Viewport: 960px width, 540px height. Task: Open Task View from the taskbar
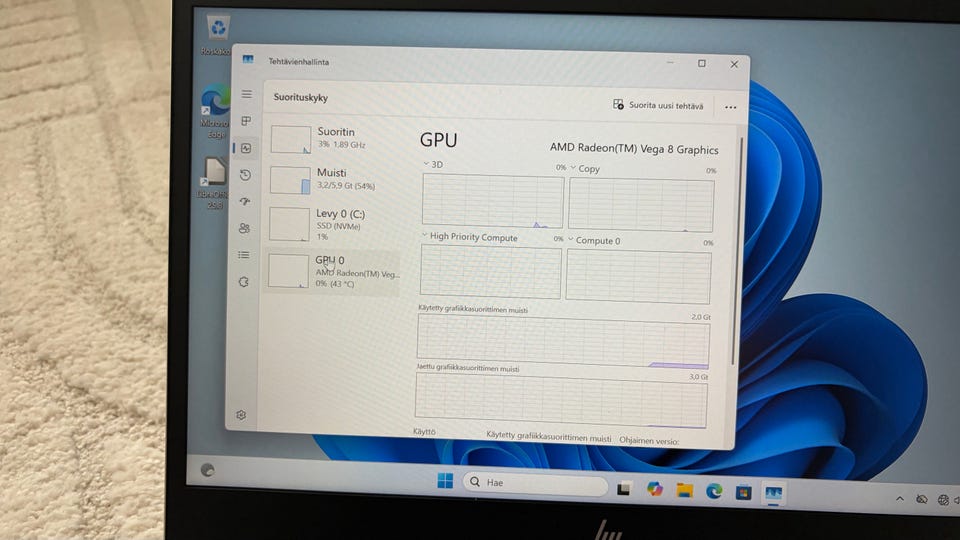(x=623, y=488)
